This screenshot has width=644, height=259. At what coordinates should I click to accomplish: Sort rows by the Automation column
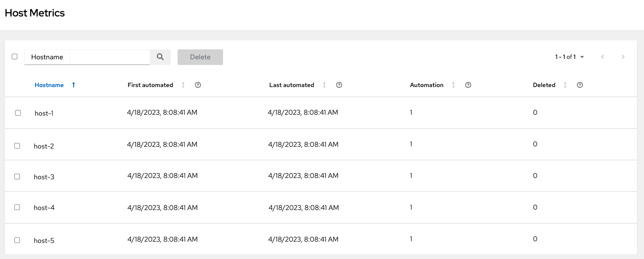tap(453, 85)
